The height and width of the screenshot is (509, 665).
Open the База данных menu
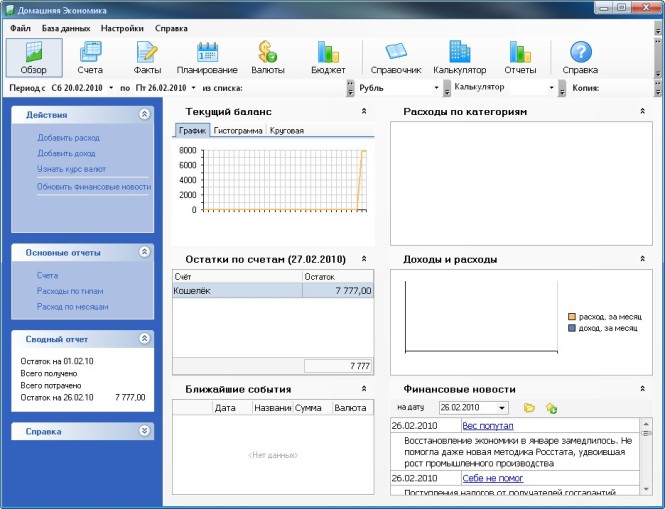(x=63, y=28)
